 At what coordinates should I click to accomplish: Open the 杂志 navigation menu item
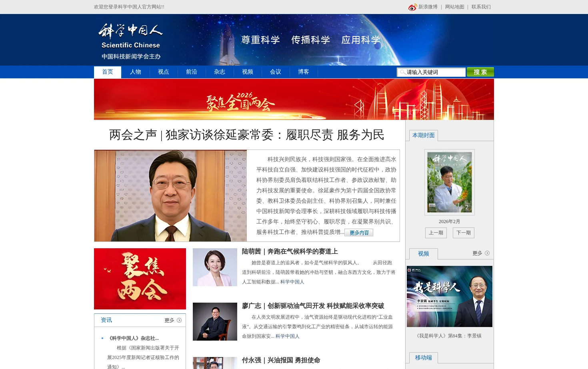220,72
